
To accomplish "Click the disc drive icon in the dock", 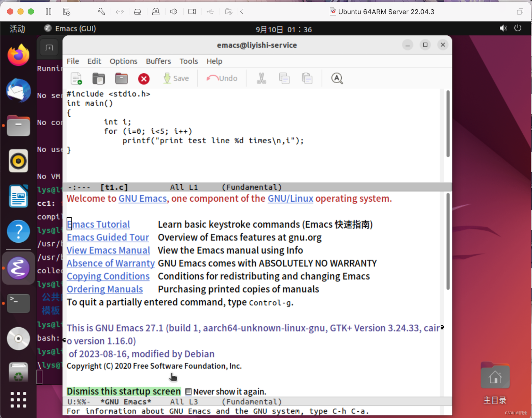I will (18, 339).
